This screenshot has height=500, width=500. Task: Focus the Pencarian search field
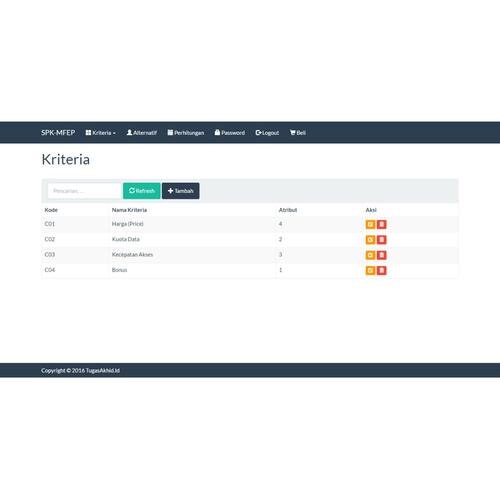pyautogui.click(x=85, y=191)
